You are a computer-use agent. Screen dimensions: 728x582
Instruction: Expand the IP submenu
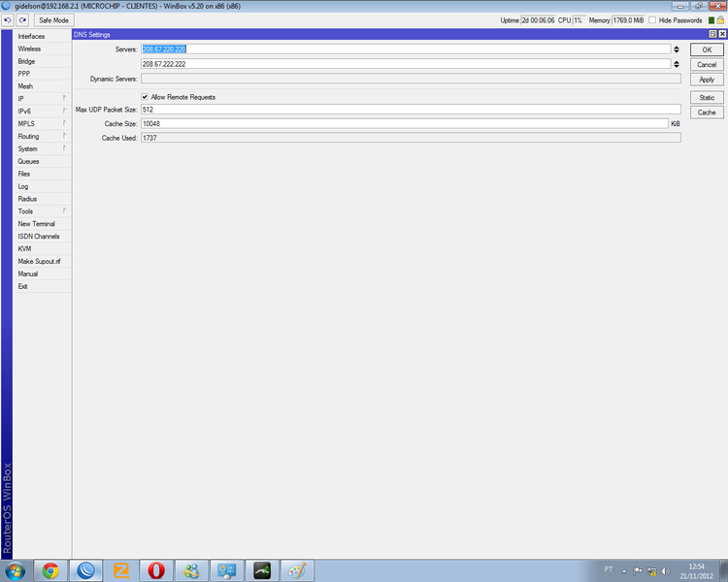(42, 99)
